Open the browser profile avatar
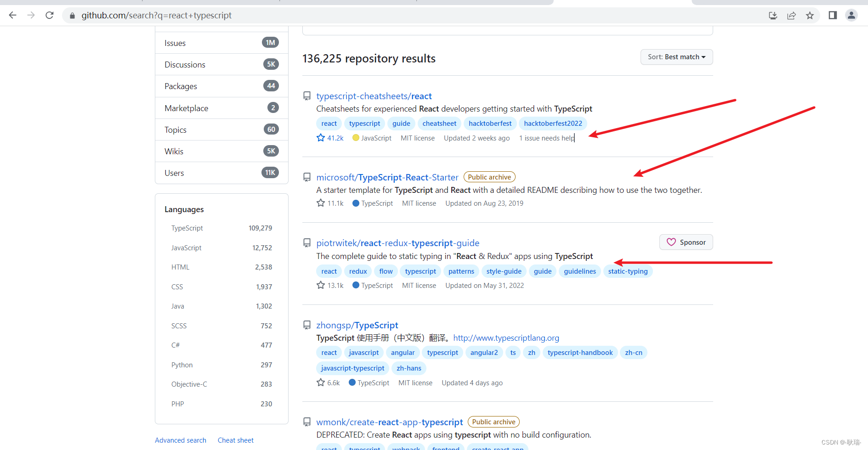This screenshot has height=450, width=868. (x=851, y=16)
